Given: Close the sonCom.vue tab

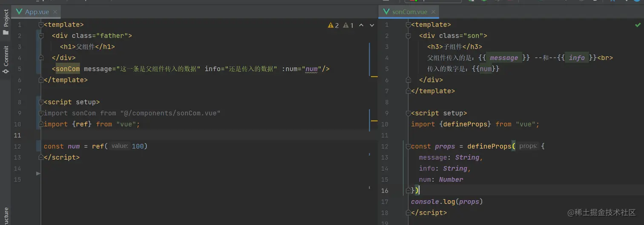Looking at the screenshot, I should tap(433, 12).
